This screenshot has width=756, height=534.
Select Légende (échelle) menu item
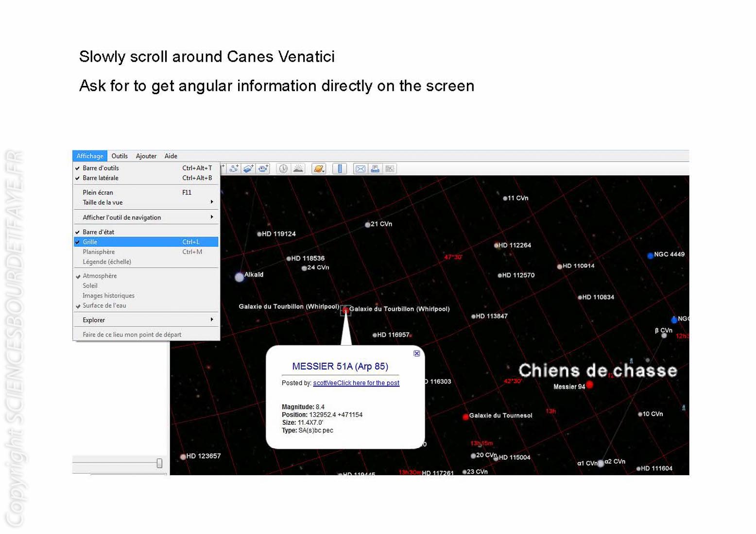pos(146,262)
